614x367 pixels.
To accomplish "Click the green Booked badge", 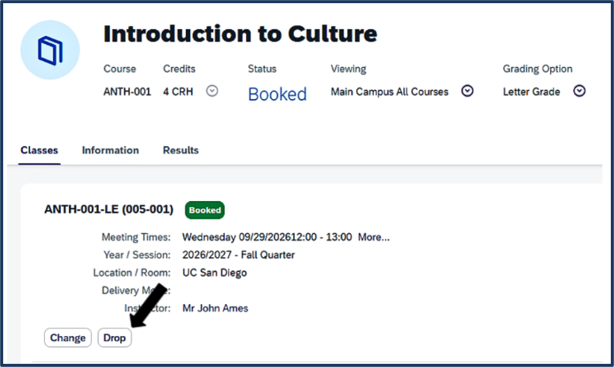I will click(x=205, y=210).
